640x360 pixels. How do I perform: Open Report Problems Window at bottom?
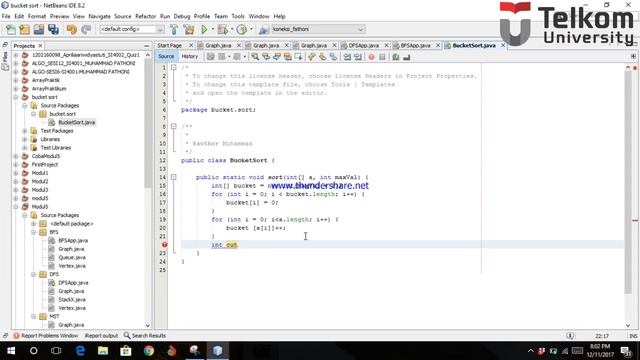(45, 336)
